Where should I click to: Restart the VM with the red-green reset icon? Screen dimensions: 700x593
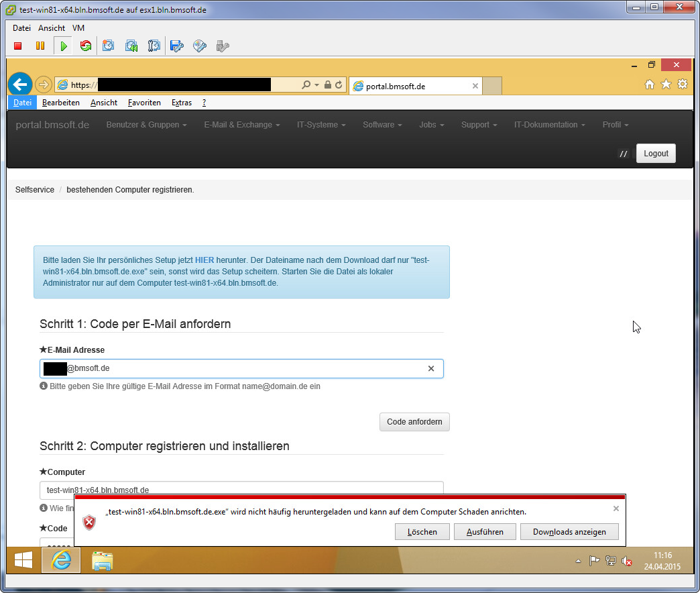click(x=86, y=46)
